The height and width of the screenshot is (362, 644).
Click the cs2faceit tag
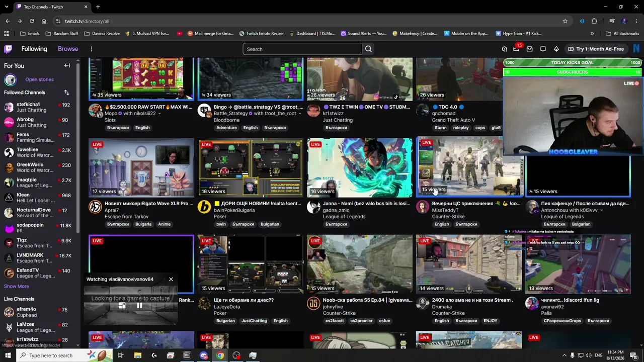(335, 321)
